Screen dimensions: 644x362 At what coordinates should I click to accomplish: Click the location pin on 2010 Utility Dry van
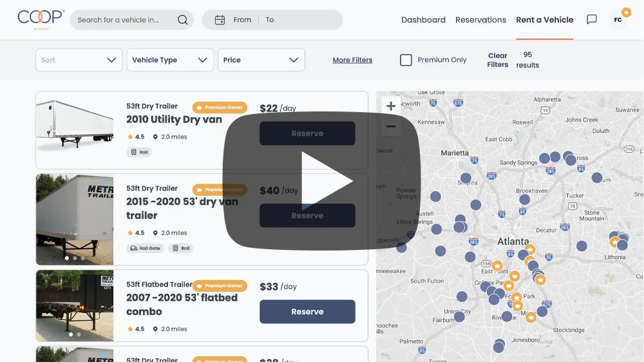[155, 137]
